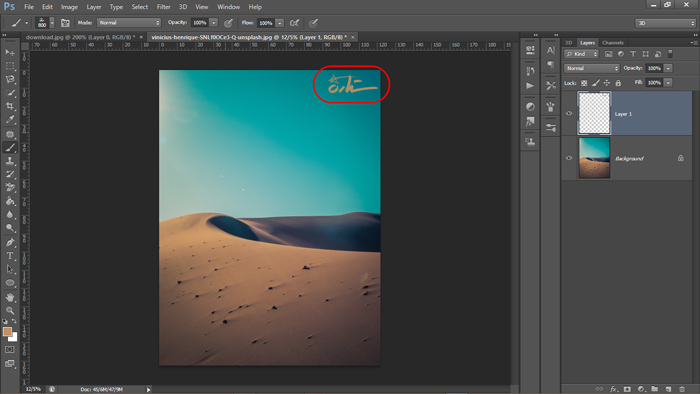Viewport: 700px width, 394px height.
Task: Select the Eyedropper tool
Action: [10, 120]
